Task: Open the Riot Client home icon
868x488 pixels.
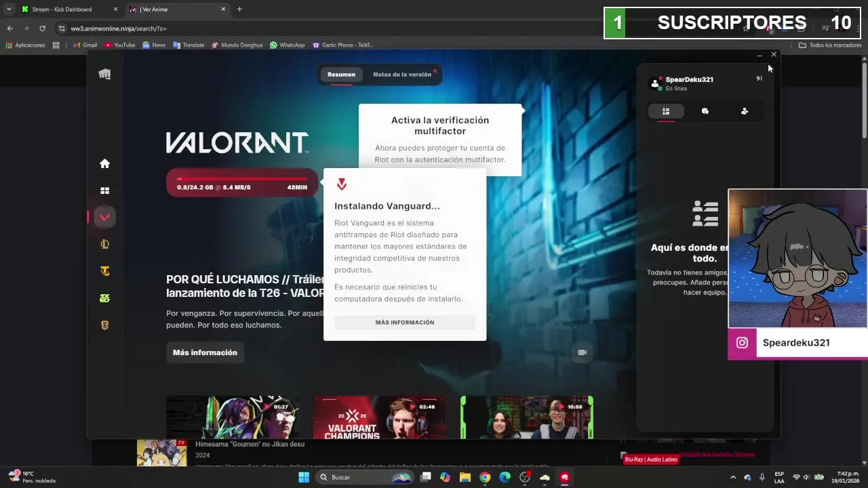Action: (x=104, y=163)
